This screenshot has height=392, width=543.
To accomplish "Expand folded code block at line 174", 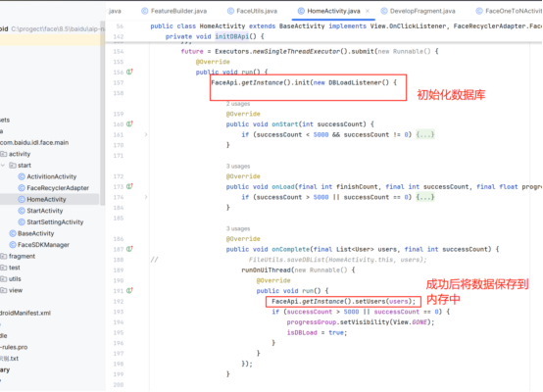I will point(146,197).
